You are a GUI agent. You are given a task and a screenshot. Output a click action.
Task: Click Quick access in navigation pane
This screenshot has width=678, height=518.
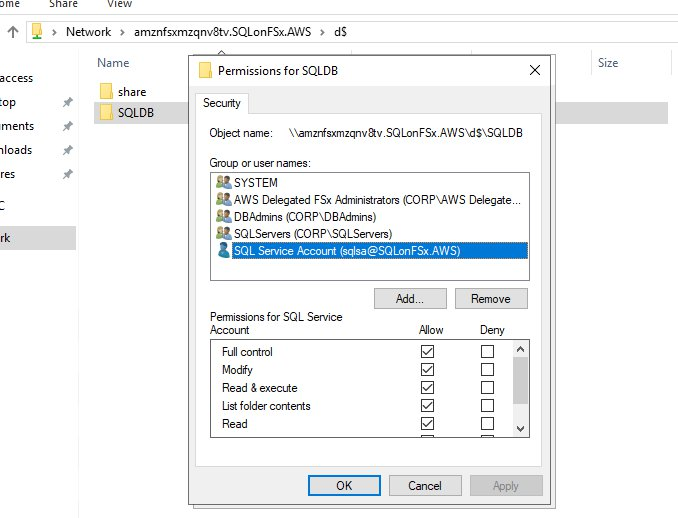[16, 78]
